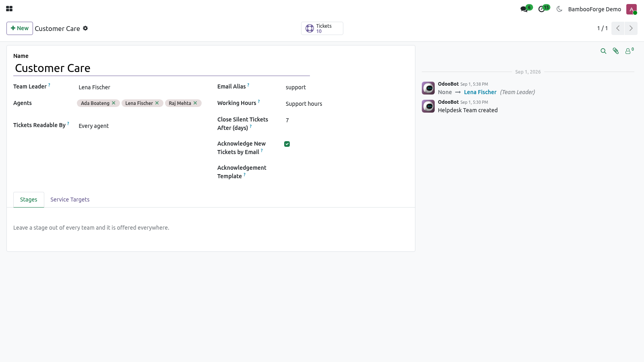644x362 pixels.
Task: Edit the Email Alias field
Action: pyautogui.click(x=346, y=87)
